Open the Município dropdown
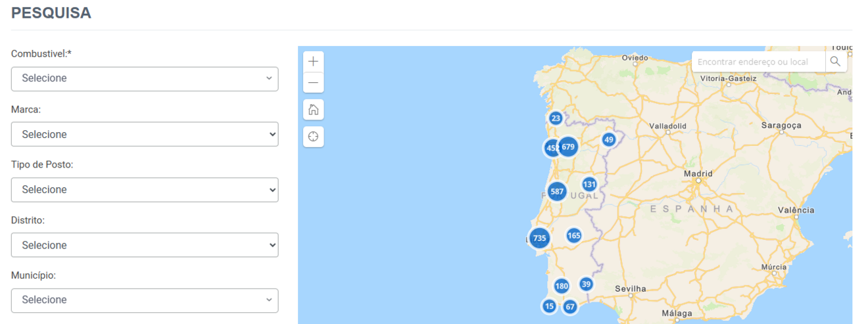Screen dimensions: 868x324 coord(145,300)
